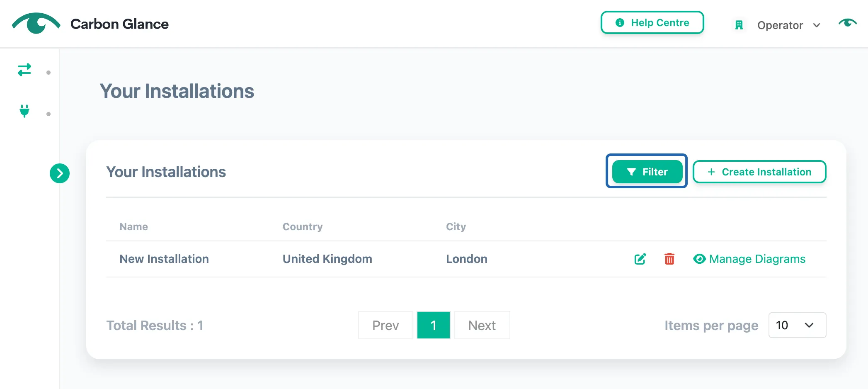868x389 pixels.
Task: Open the Items per page dropdown
Action: coord(797,325)
